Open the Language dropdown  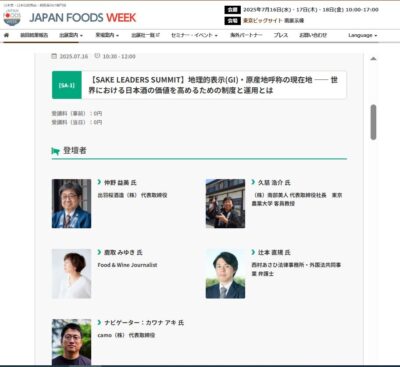(x=363, y=35)
